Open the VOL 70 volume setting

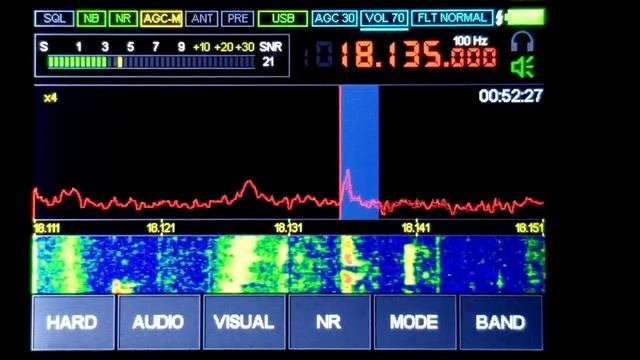click(384, 18)
